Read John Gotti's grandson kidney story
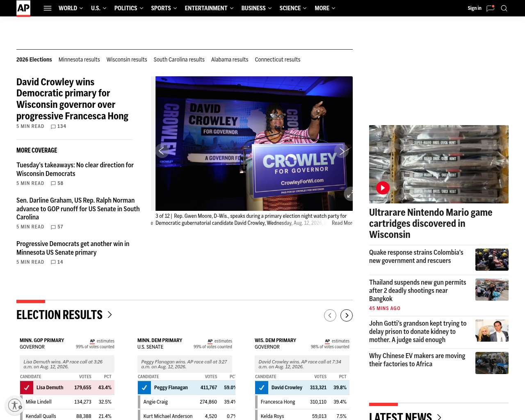Screen dimensions: 525x420 click(418, 331)
